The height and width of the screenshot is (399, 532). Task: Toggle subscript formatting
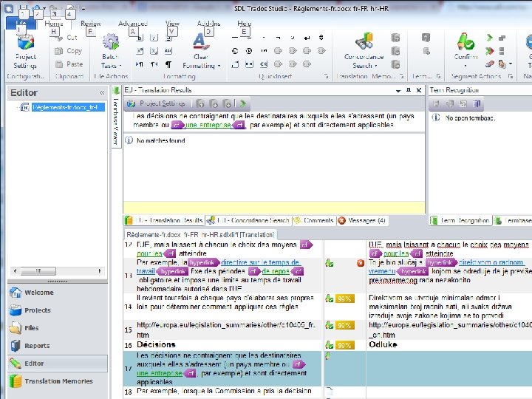pos(154,51)
